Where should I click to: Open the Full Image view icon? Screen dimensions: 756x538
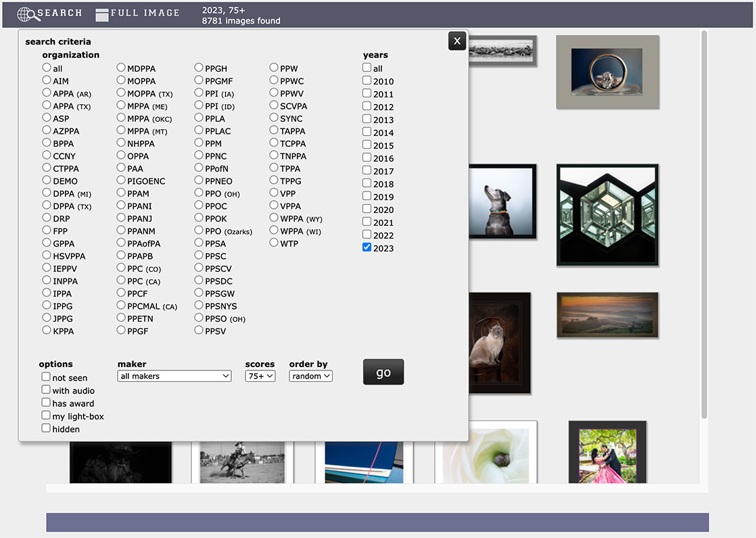tap(102, 14)
